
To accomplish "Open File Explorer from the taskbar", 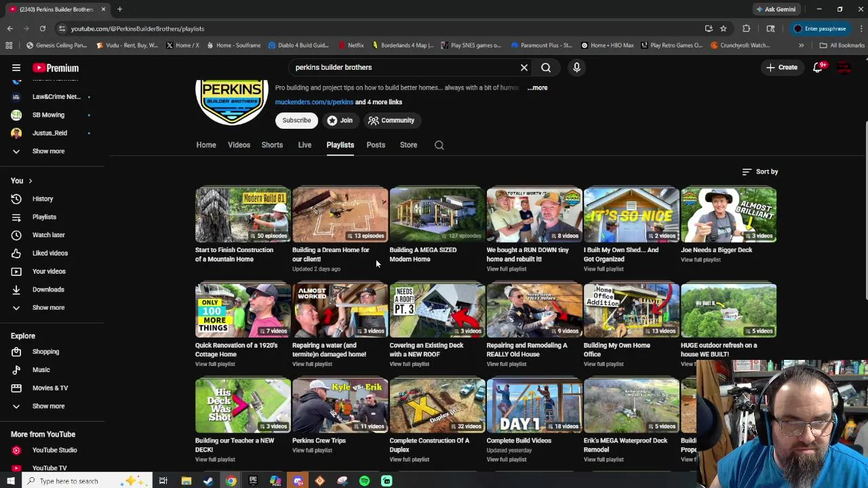I will tap(186, 481).
